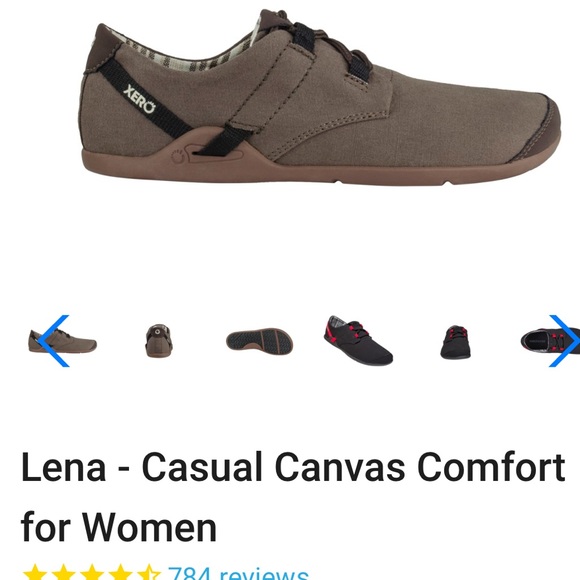
Task: Select the shoe sole bottom-view thumbnail
Action: point(259,340)
